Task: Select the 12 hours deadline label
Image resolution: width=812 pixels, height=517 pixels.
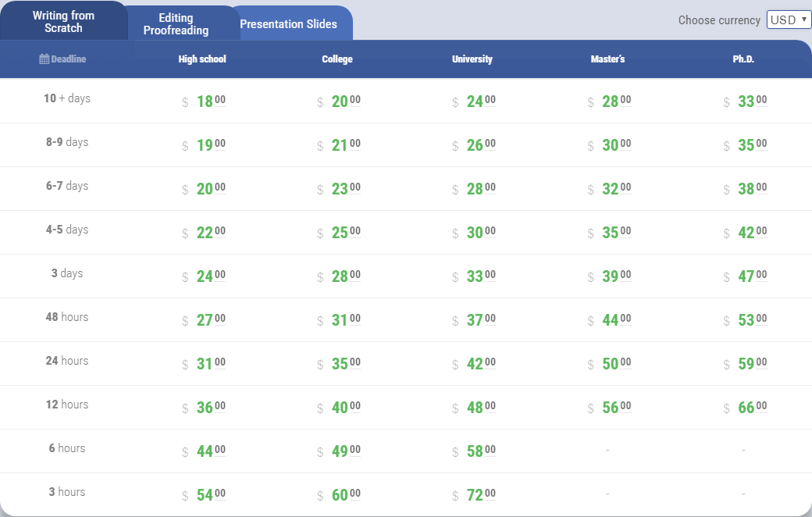Action: [67, 404]
